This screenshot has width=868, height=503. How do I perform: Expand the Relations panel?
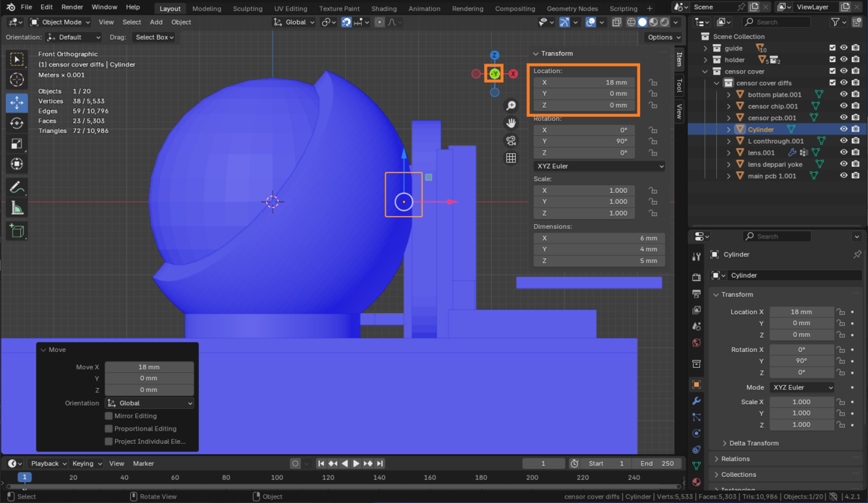(x=735, y=459)
